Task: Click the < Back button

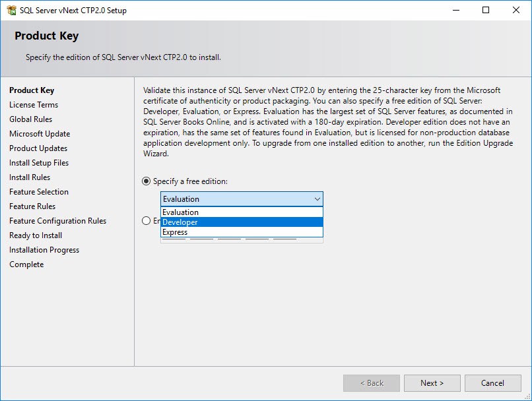Action: click(x=372, y=383)
